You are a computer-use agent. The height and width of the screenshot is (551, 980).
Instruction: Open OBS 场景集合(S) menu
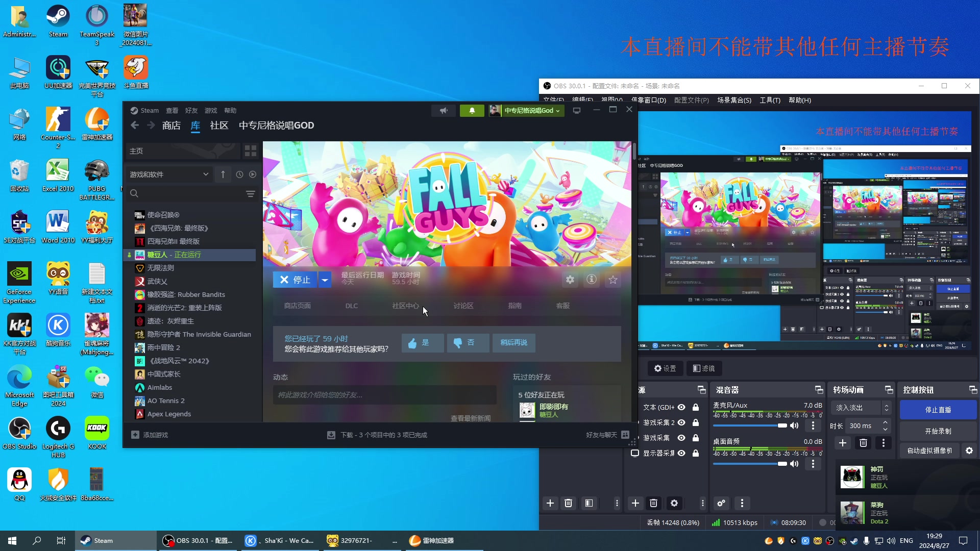coord(734,100)
